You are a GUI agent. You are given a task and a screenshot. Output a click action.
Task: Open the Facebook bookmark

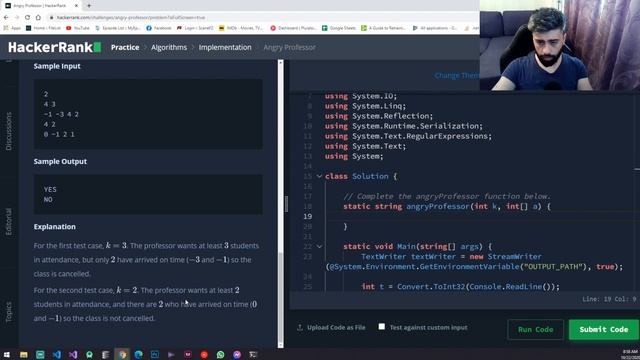pos(159,28)
